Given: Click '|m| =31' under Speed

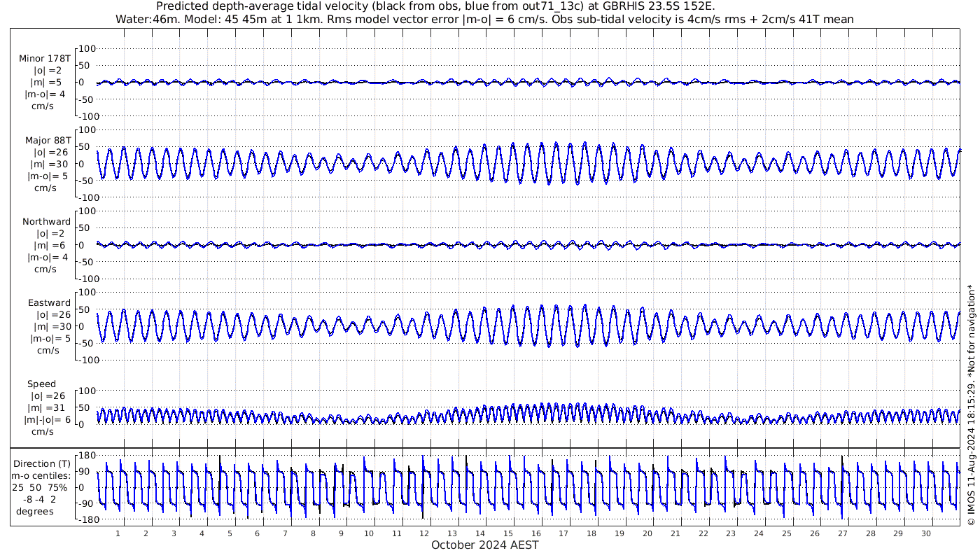Looking at the screenshot, I should coord(48,407).
